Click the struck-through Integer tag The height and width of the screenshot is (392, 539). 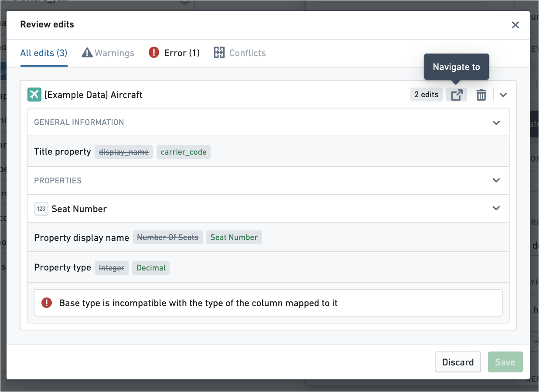[x=112, y=267]
